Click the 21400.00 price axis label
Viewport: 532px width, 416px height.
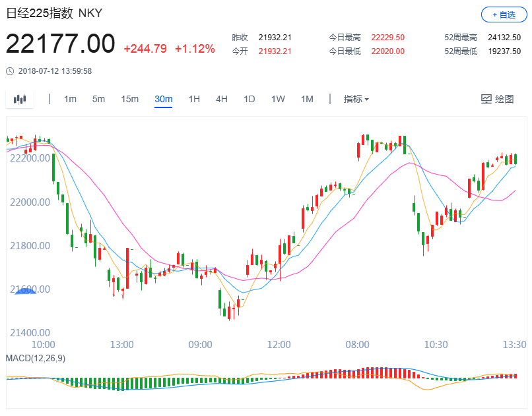pyautogui.click(x=30, y=333)
